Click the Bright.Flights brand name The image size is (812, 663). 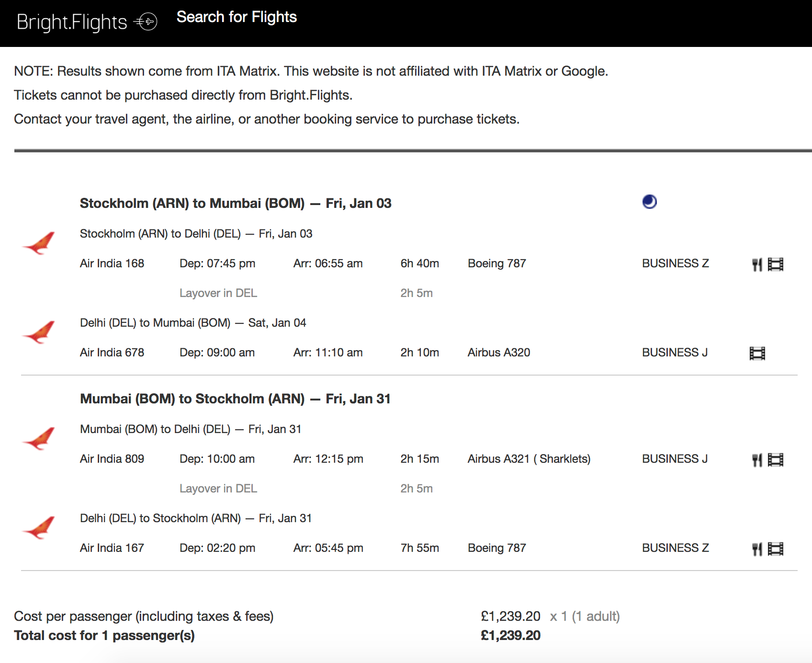pyautogui.click(x=72, y=22)
